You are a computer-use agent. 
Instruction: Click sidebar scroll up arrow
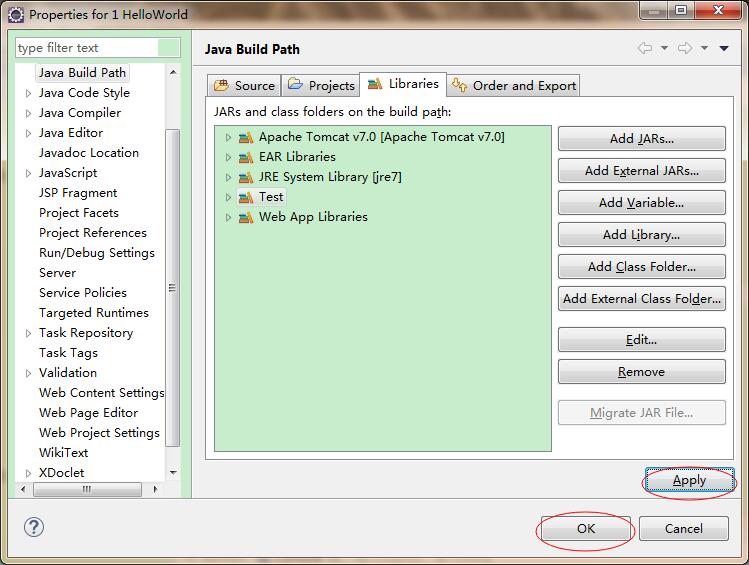click(x=173, y=73)
